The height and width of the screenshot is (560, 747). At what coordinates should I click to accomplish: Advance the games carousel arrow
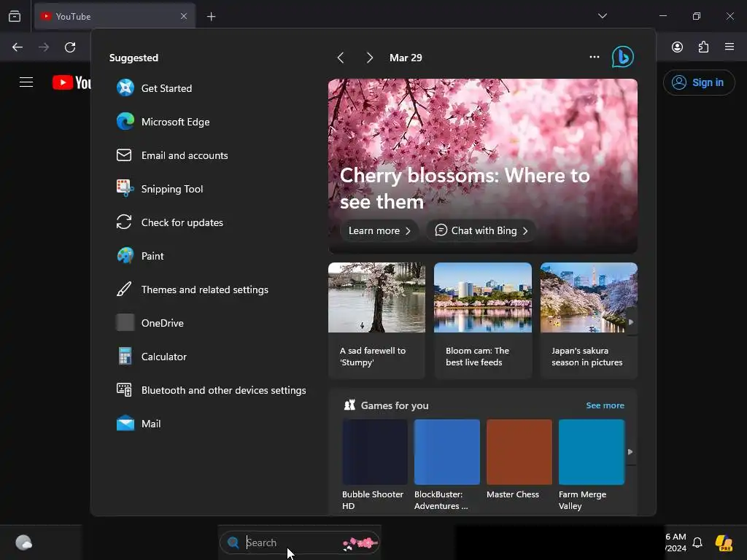[x=630, y=452]
